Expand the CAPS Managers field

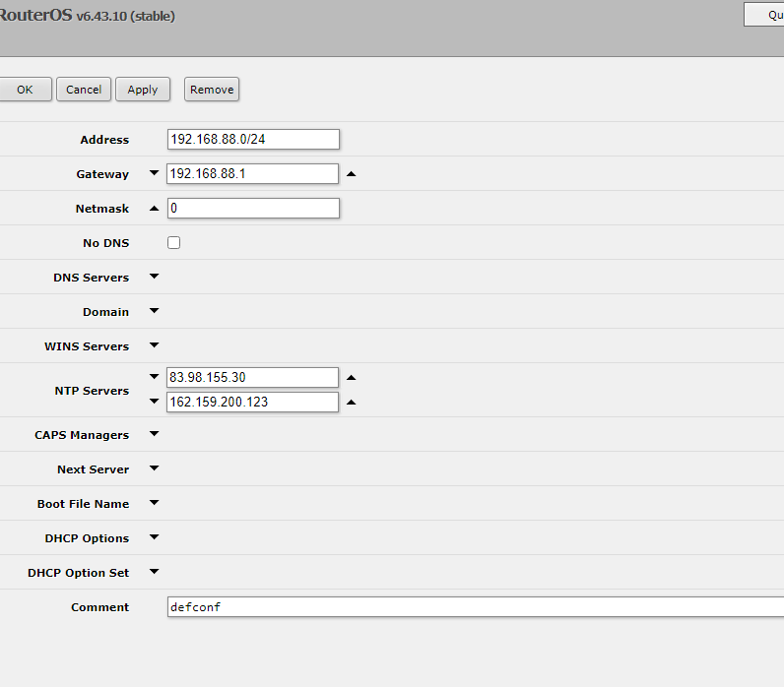pos(154,435)
